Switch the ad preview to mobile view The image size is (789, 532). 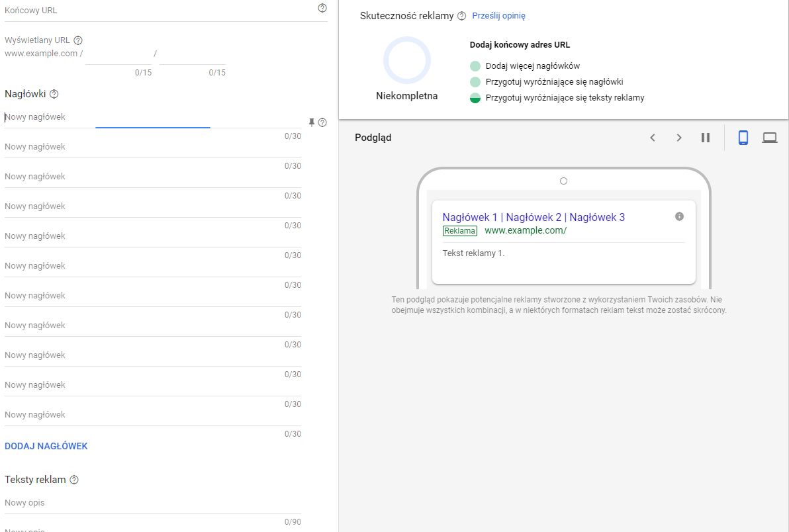[x=743, y=138]
